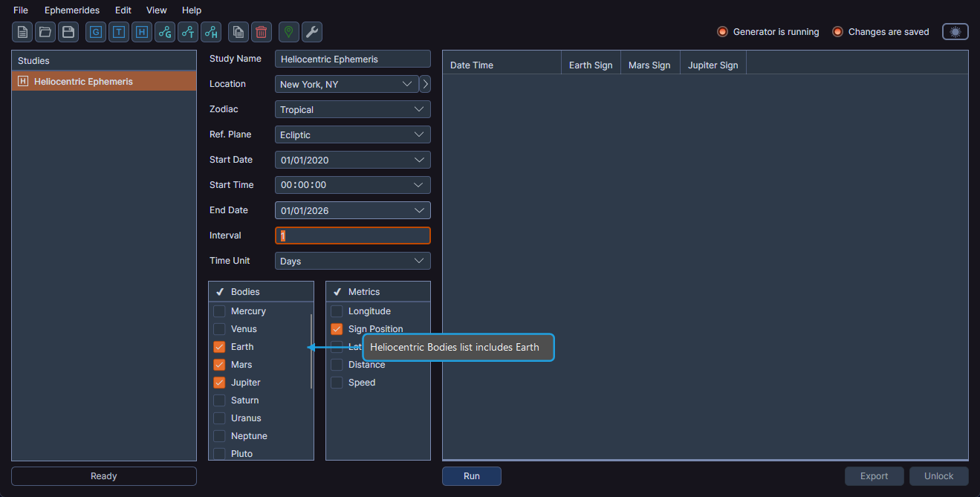Click the graph icon with the G subscript
Viewport: 980px width, 497px height.
tap(164, 32)
